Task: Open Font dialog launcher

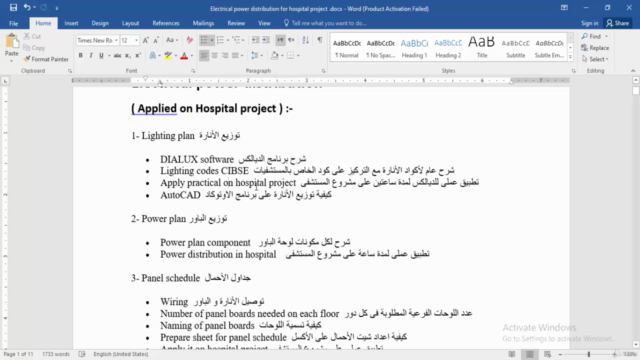Action: (193, 71)
